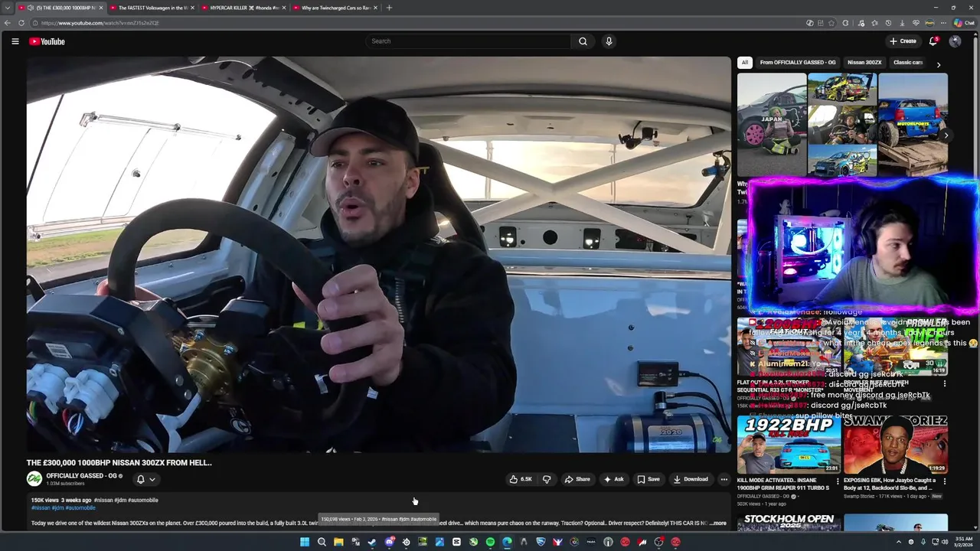Open options for Kill Mode Activated video
The height and width of the screenshot is (551, 980).
[x=837, y=481]
